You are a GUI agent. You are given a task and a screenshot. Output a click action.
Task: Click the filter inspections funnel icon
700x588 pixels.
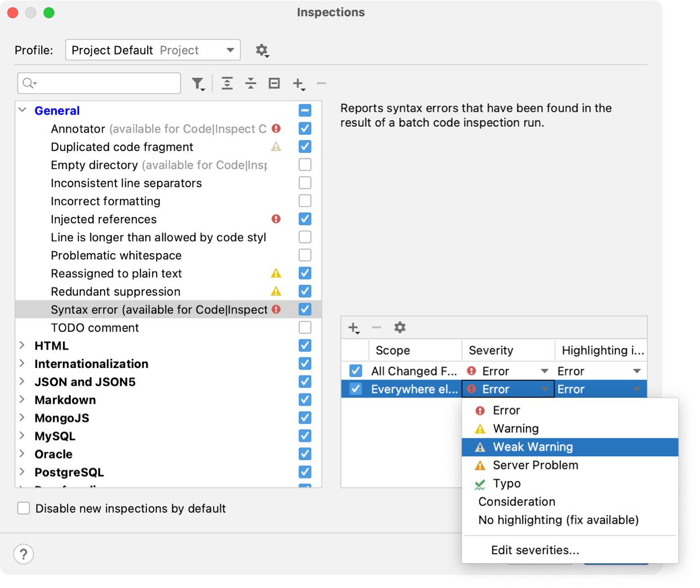click(x=198, y=84)
